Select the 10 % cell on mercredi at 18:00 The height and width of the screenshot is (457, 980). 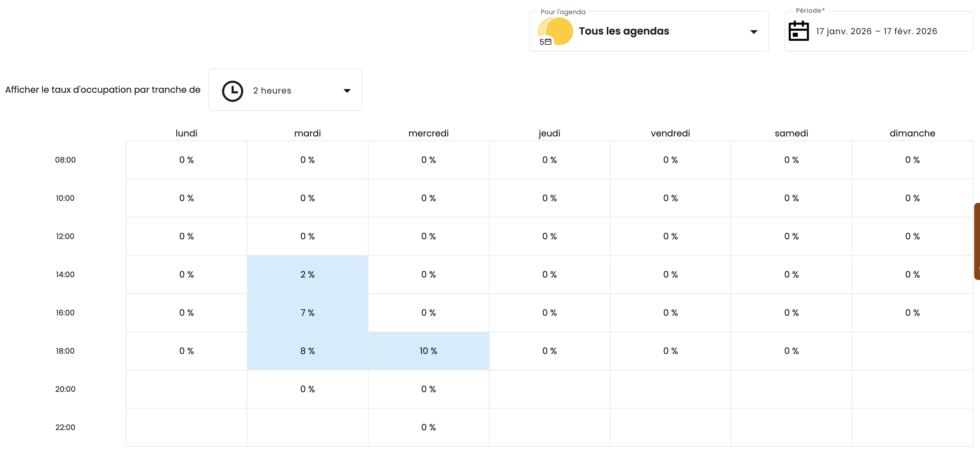click(428, 351)
